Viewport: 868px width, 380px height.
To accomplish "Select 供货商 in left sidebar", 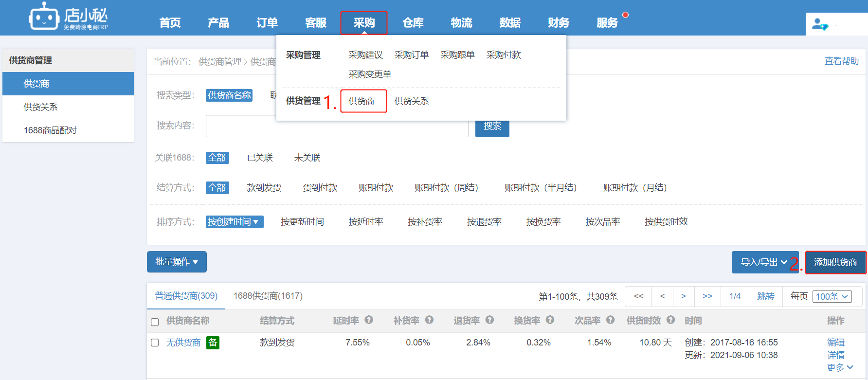I will [x=68, y=84].
